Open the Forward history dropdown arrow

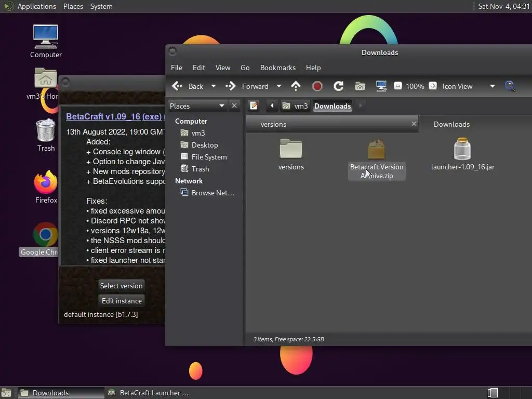[x=279, y=86]
